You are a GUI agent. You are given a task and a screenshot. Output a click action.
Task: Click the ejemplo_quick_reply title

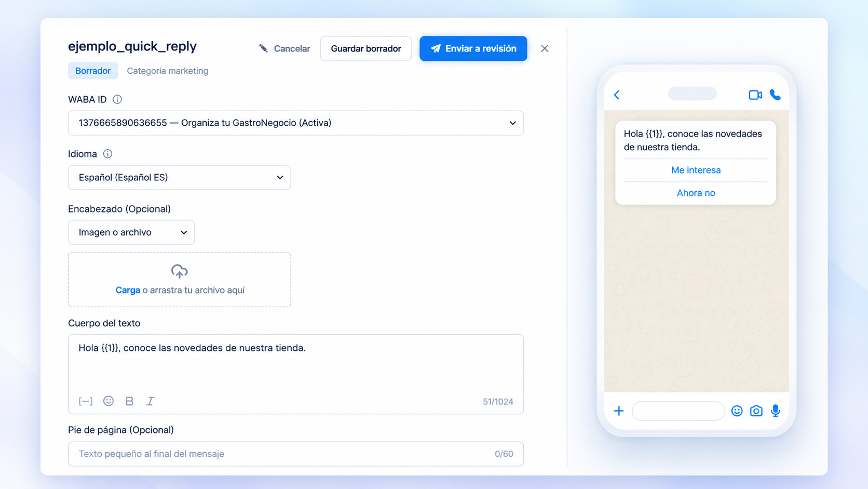point(132,46)
